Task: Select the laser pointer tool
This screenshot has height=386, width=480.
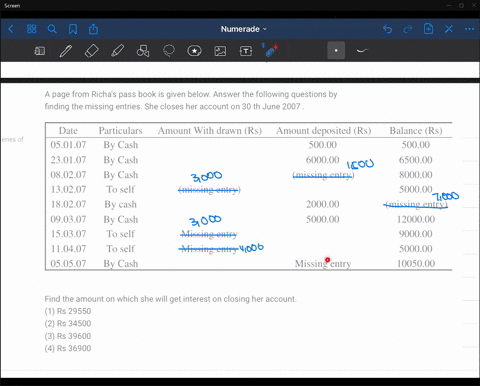Action: point(270,51)
